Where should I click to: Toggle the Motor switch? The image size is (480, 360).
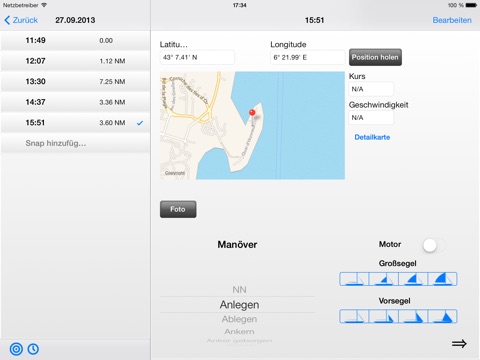[x=434, y=246]
